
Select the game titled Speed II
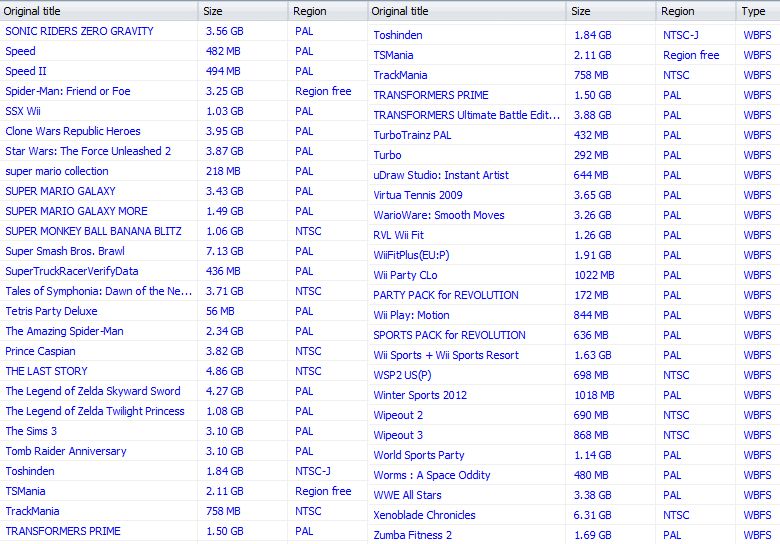[x=25, y=71]
